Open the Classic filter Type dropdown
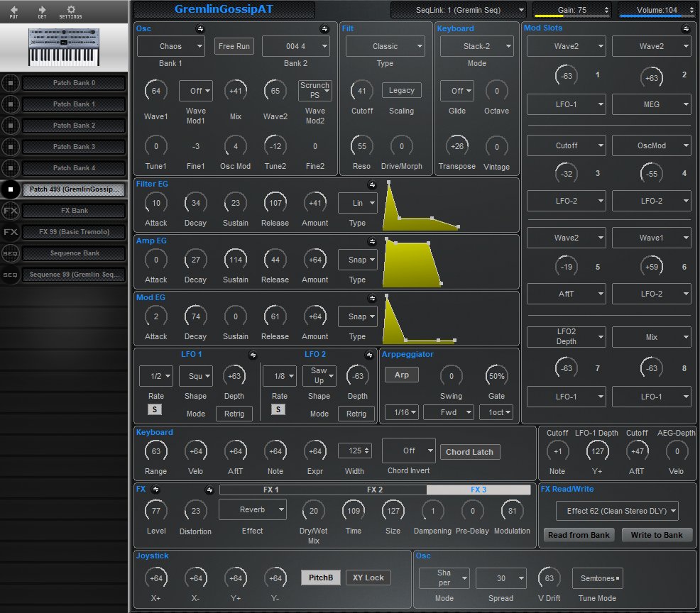The height and width of the screenshot is (613, 700). [x=385, y=46]
